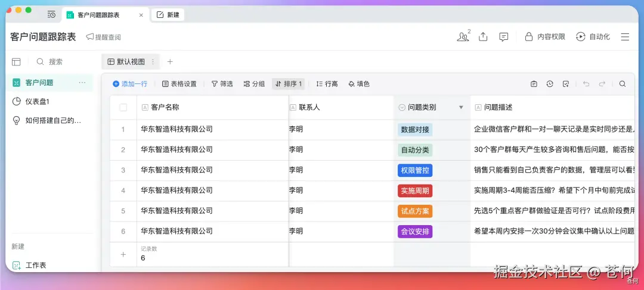Image resolution: width=644 pixels, height=290 pixels.
Task: Open the 行高 row height menu
Action: tap(327, 84)
